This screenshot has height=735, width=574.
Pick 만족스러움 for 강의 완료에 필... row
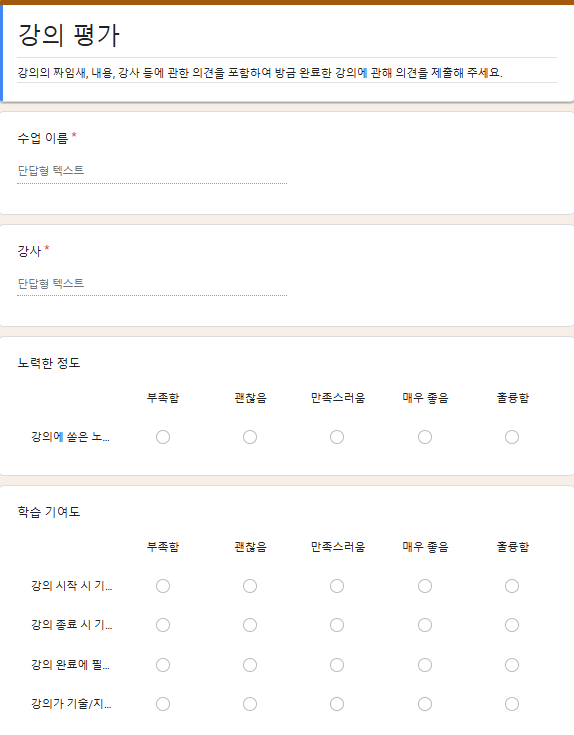(337, 665)
